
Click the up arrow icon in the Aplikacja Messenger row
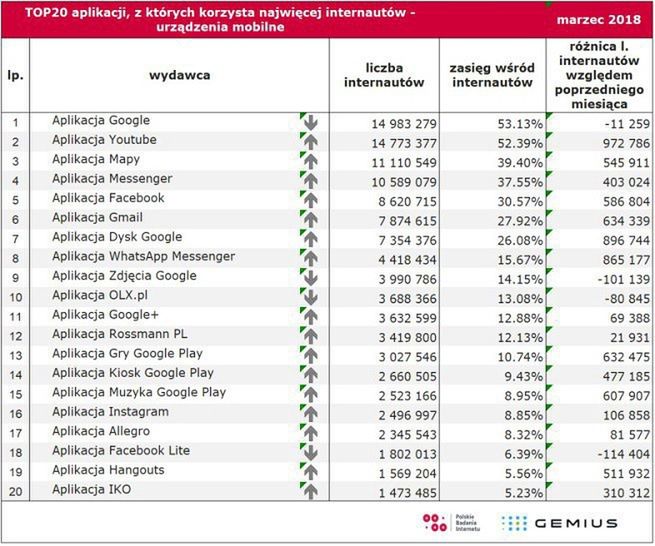click(310, 181)
